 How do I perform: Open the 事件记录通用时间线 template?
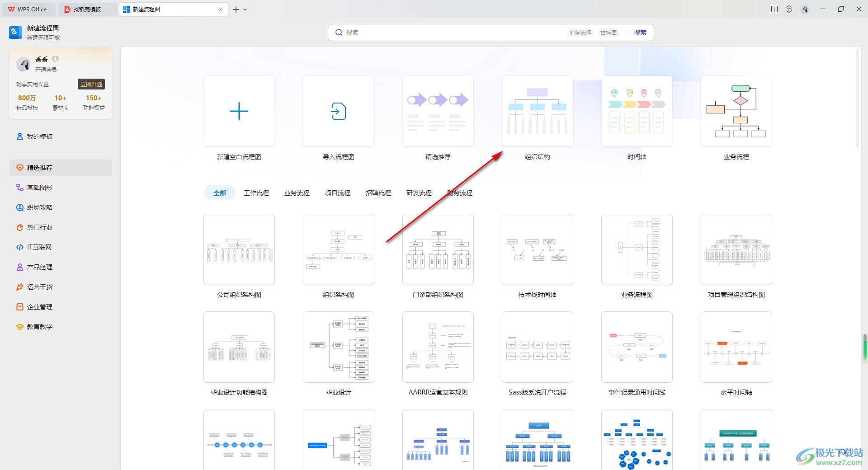[x=637, y=347]
